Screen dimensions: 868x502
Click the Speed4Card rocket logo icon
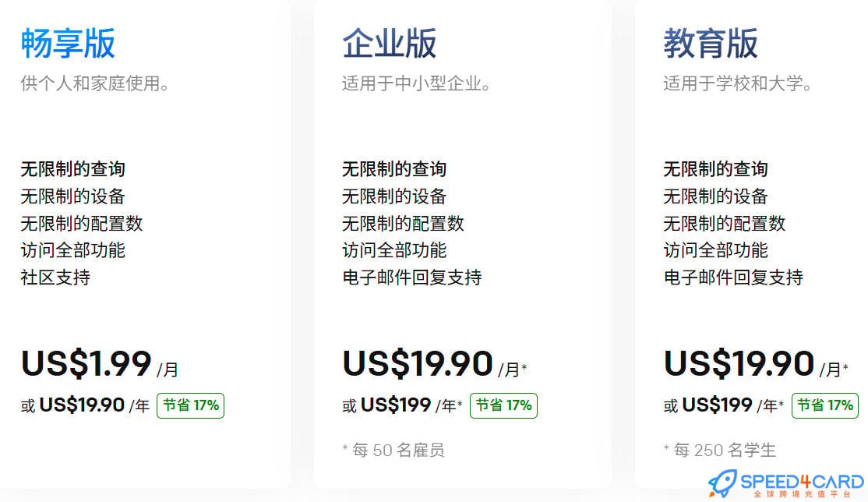tap(722, 483)
